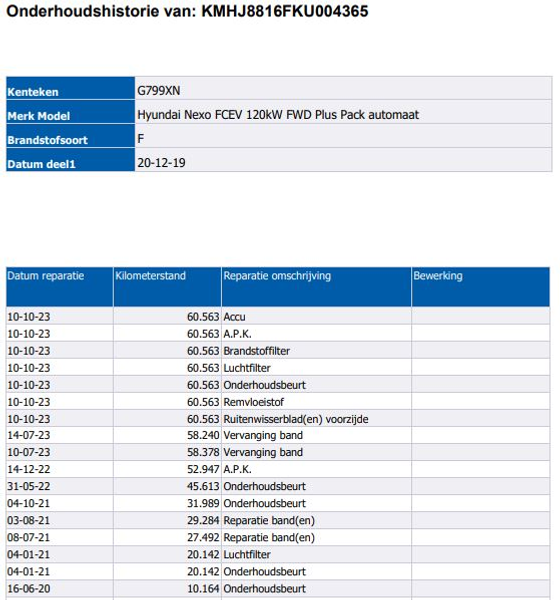Select the 03-08-21 Reparatie band(en) row

278,520
